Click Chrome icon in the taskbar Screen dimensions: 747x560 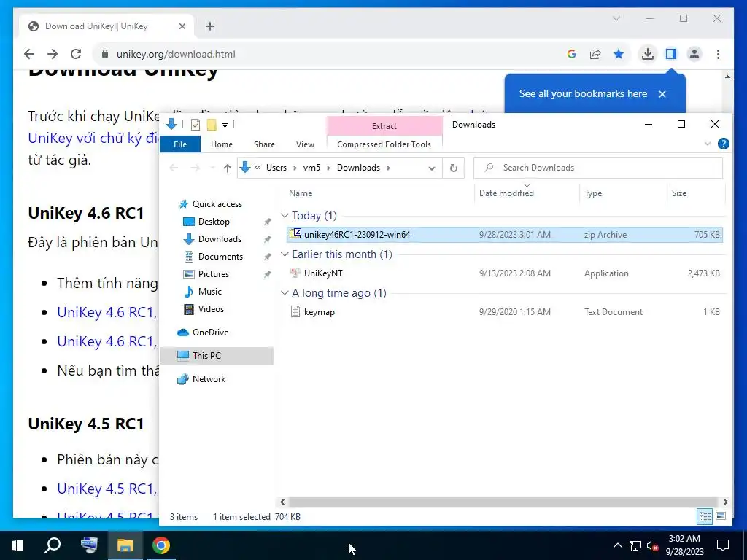click(x=161, y=545)
